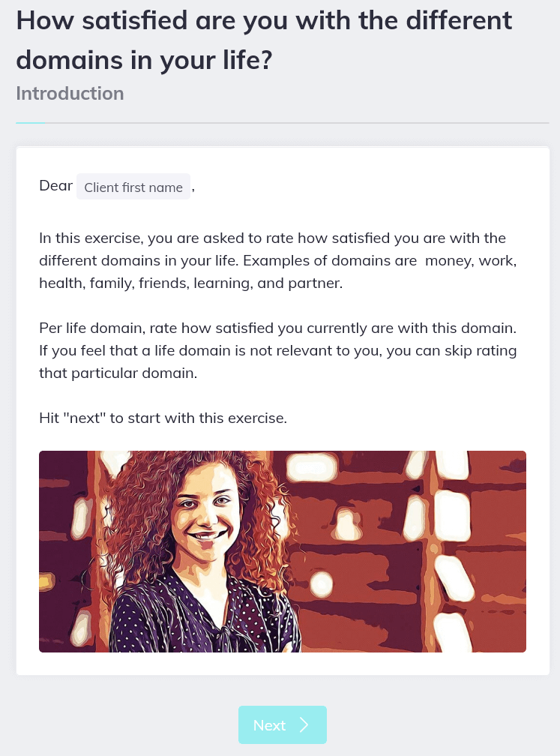Screen dimensions: 560x756
Task: Click the teal filled portion of progress bar
Action: pyautogui.click(x=30, y=122)
